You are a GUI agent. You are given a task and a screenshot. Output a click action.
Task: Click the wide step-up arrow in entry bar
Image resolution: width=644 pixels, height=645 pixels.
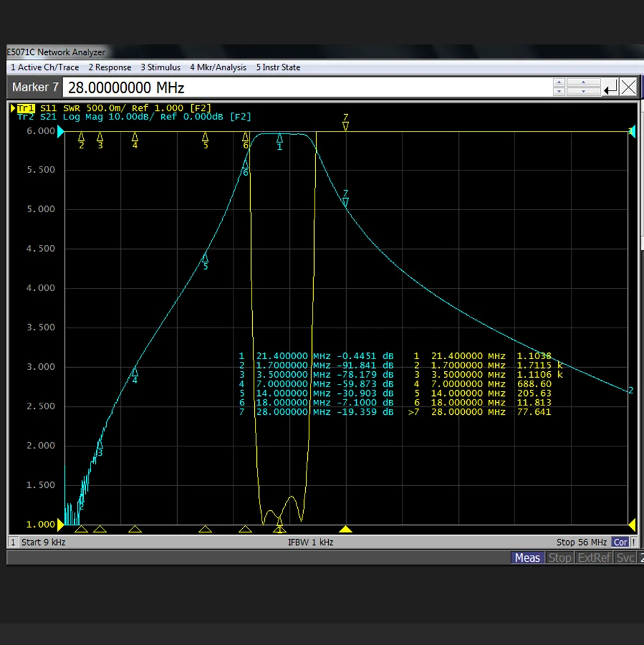coord(584,83)
